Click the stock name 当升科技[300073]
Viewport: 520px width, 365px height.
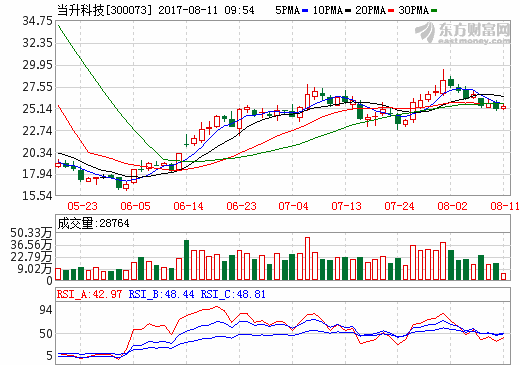pos(104,10)
